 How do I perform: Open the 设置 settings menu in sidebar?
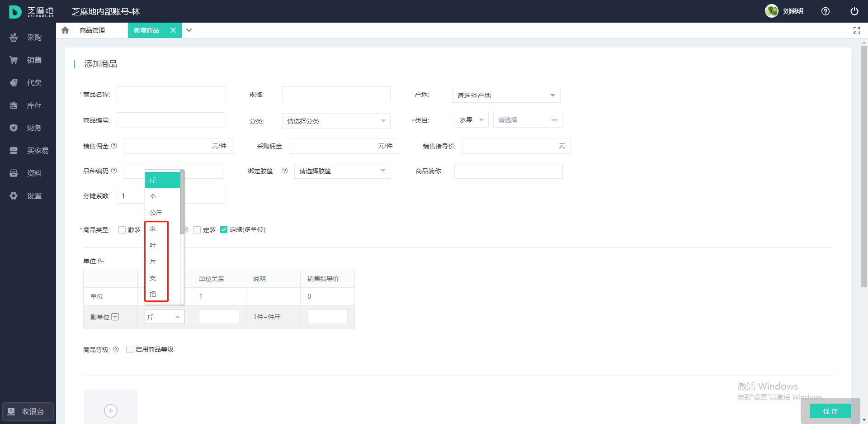point(28,196)
